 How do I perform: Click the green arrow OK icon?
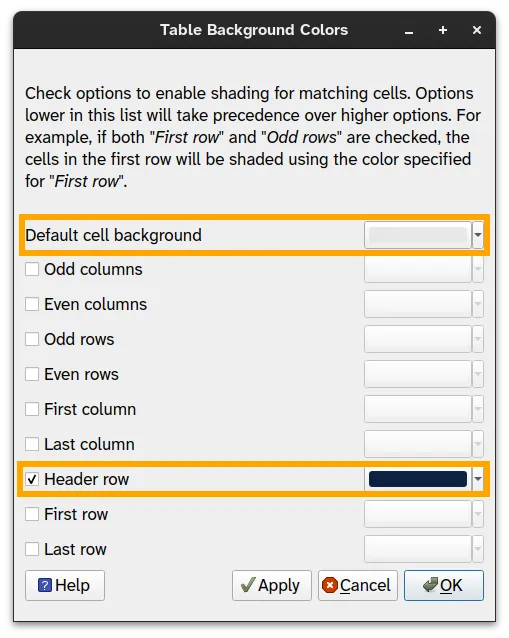pyautogui.click(x=430, y=585)
